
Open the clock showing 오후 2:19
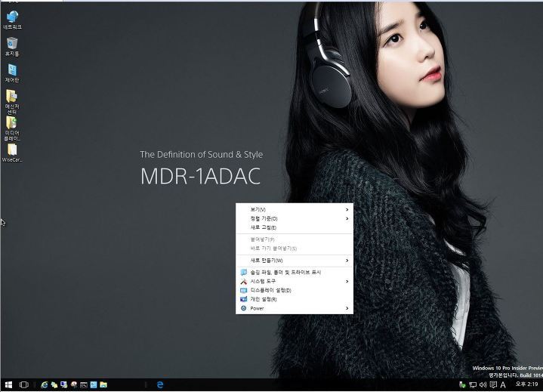[526, 384]
